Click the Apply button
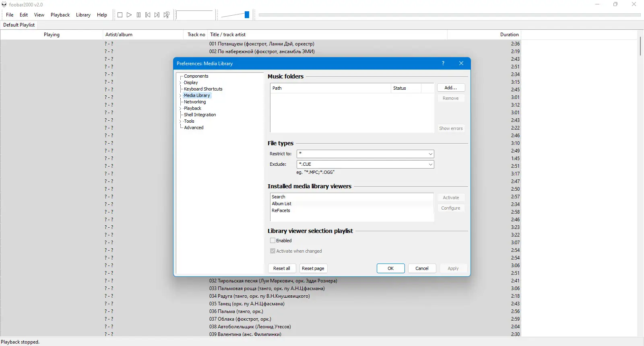 (x=453, y=268)
